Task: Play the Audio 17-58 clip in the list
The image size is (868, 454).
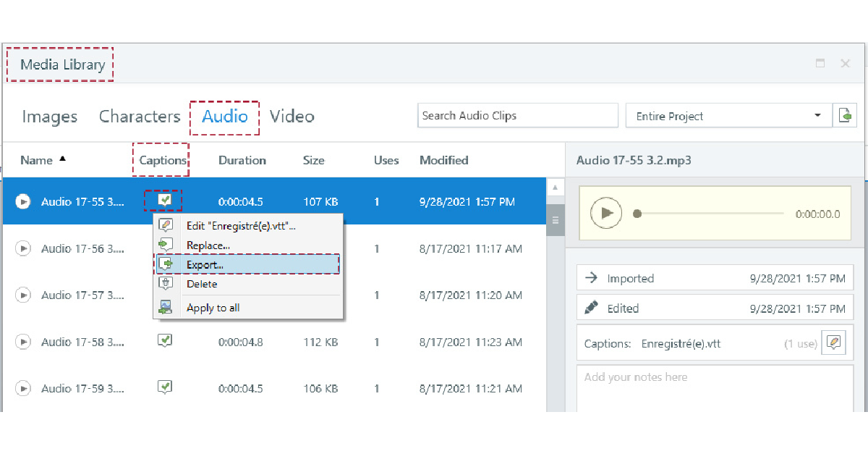Action: [x=23, y=342]
